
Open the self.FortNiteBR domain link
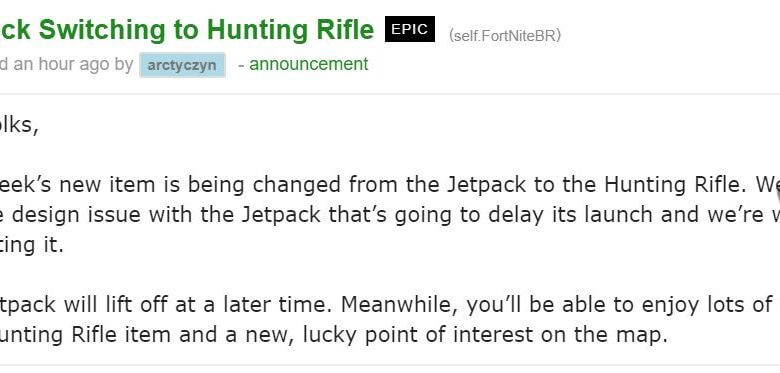[504, 36]
